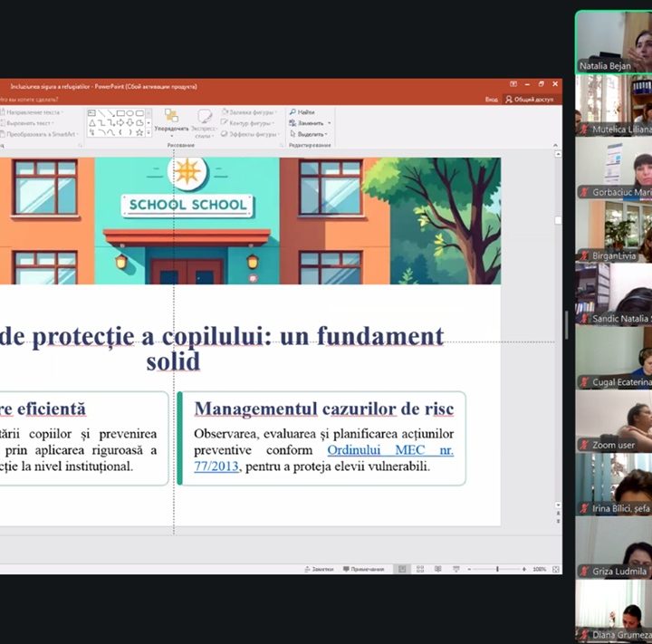Toggle the Примечания (Comments) pane
652x644 pixels.
pos(362,569)
